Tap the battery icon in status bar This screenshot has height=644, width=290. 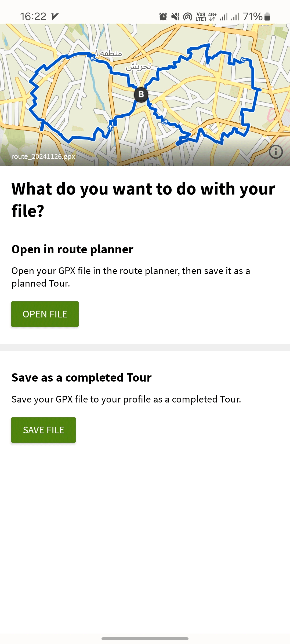[x=267, y=17]
